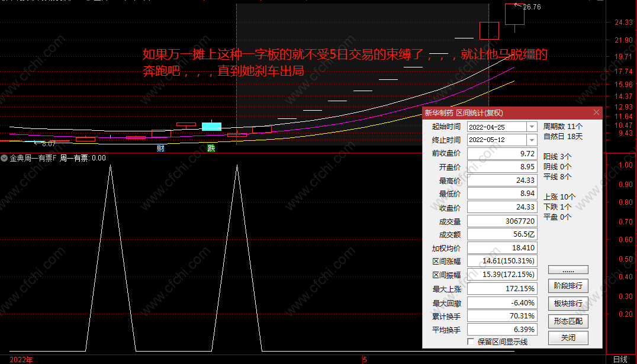Viewport: 637px width, 364px height.
Task: Click the 自然日 18天 statistic
Action: tap(562, 137)
